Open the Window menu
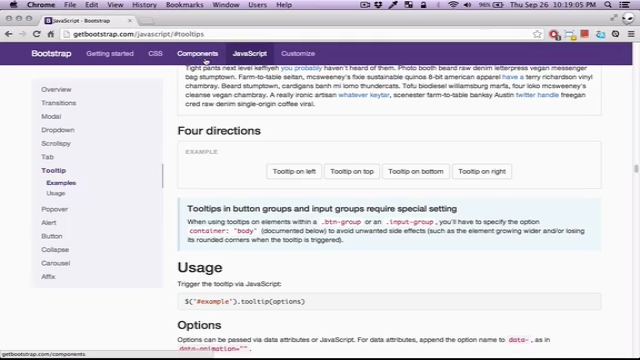This screenshot has height=360, width=640. coord(226,5)
